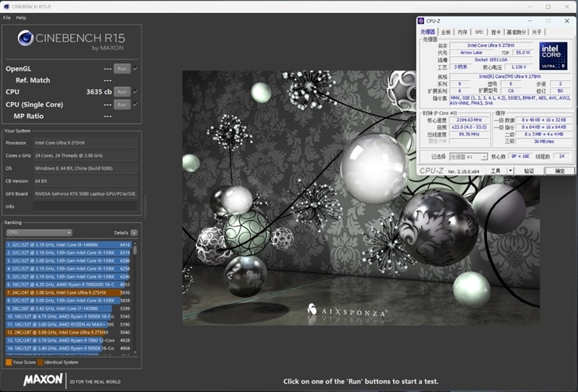Switch to the 处理器 tab in CPU-Z

click(428, 32)
